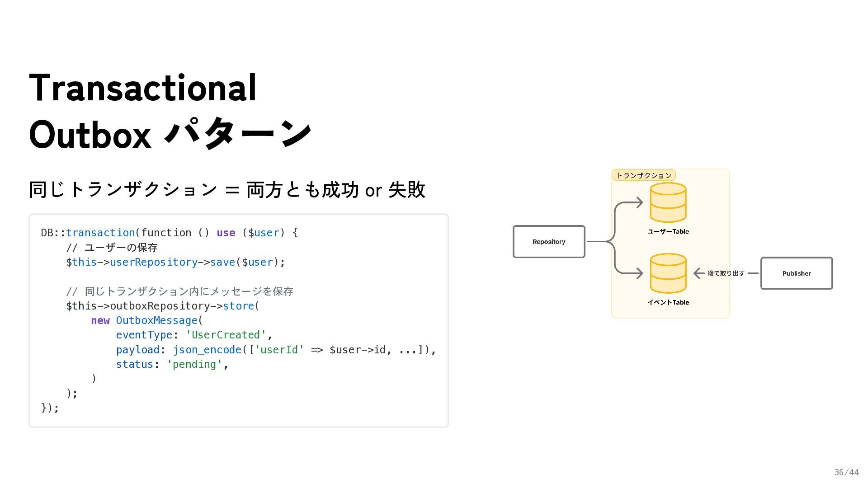Click the json_encode function in code

pos(207,350)
